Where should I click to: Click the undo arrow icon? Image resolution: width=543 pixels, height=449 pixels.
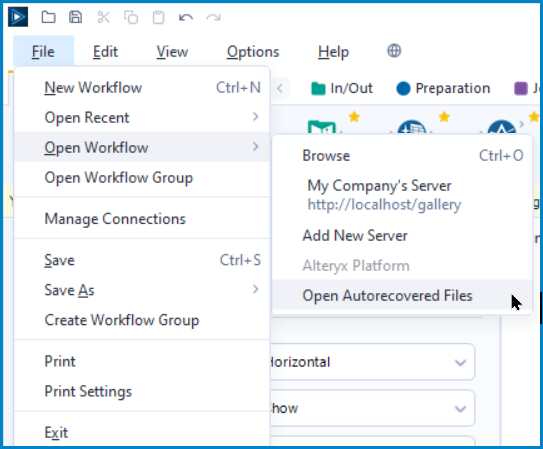(x=186, y=17)
